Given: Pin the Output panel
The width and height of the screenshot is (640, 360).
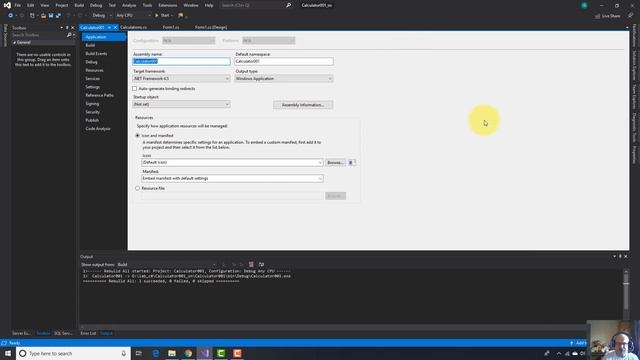Looking at the screenshot, I should coord(620,256).
